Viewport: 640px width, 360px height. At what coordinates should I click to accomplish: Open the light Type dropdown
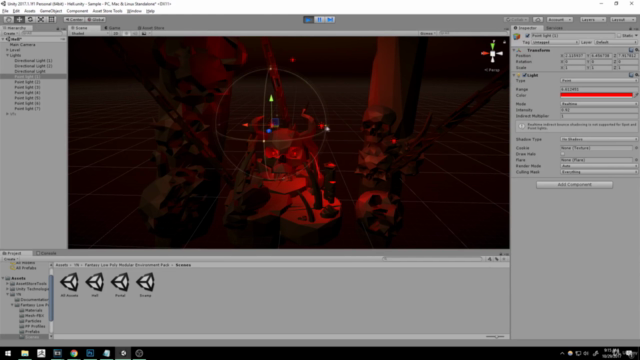tap(599, 81)
